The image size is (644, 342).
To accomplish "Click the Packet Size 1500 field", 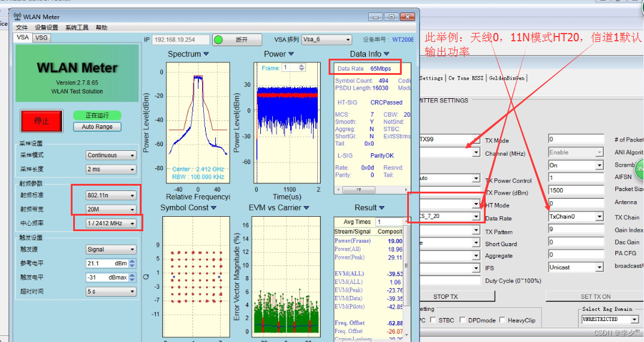I will click(576, 190).
